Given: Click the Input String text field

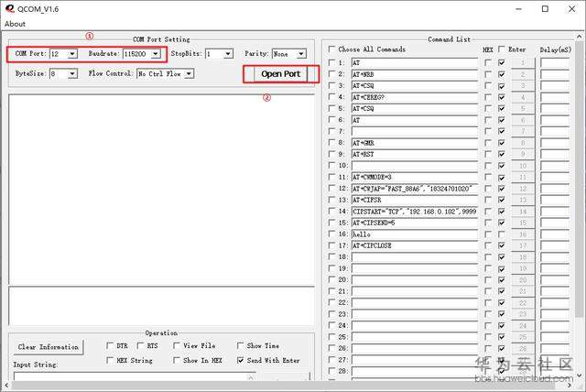Looking at the screenshot, I should point(135,376).
